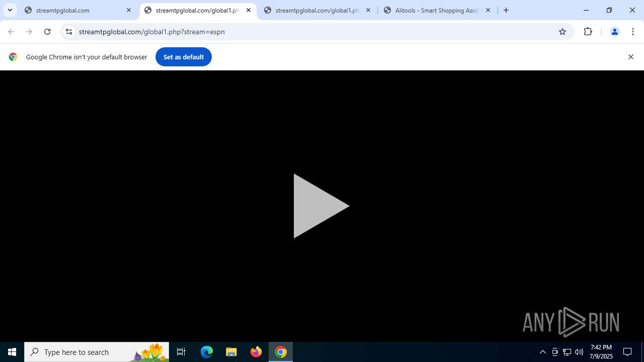The height and width of the screenshot is (362, 644).
Task: Open the Extensions puzzle icon
Action: (x=588, y=32)
